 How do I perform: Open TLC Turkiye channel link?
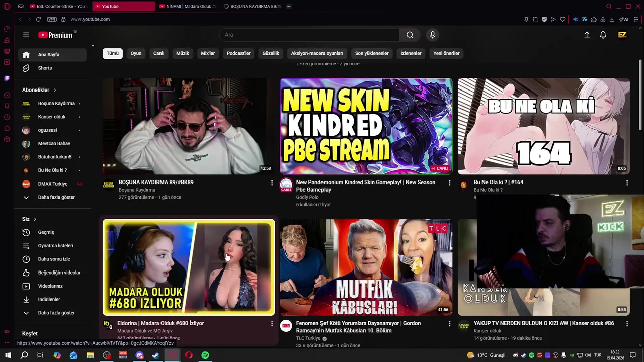pyautogui.click(x=308, y=338)
